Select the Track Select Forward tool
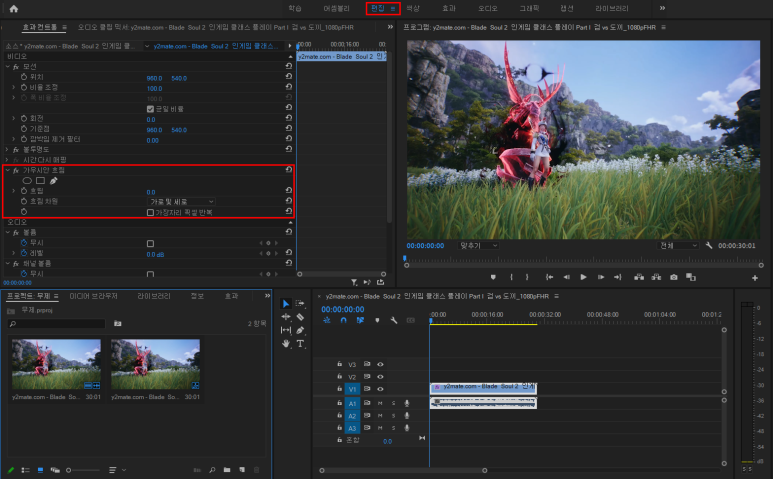 point(300,304)
